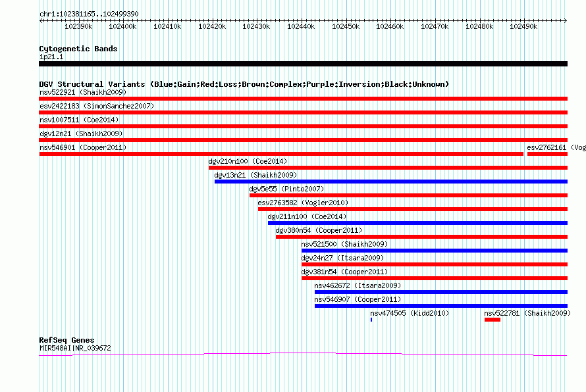This screenshot has width=586, height=392.
Task: Select the dgv210n100 (Coe2014) label
Action: tap(248, 161)
